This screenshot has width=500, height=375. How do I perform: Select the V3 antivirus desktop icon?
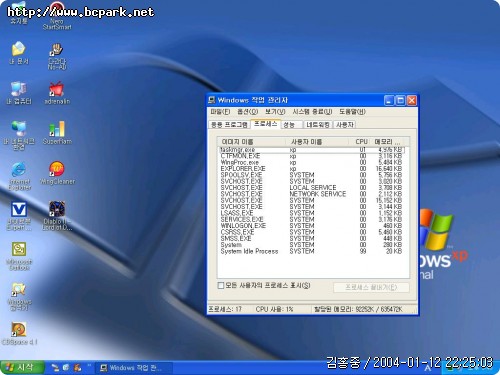point(19,216)
